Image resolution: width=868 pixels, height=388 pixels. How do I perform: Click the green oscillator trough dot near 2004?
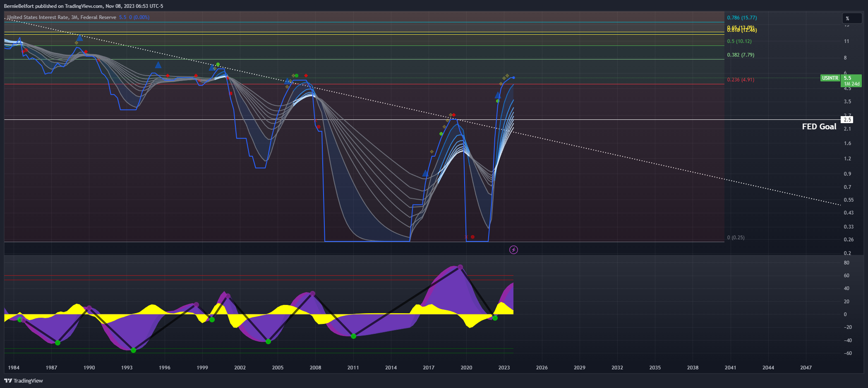(x=268, y=341)
